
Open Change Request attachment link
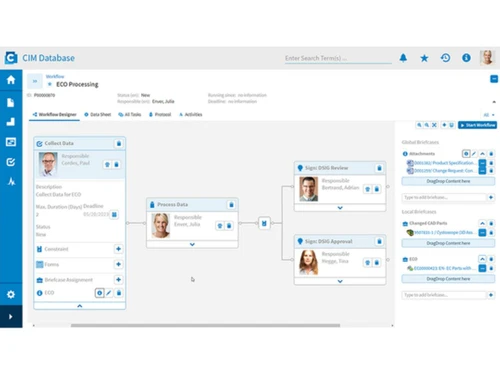point(444,171)
